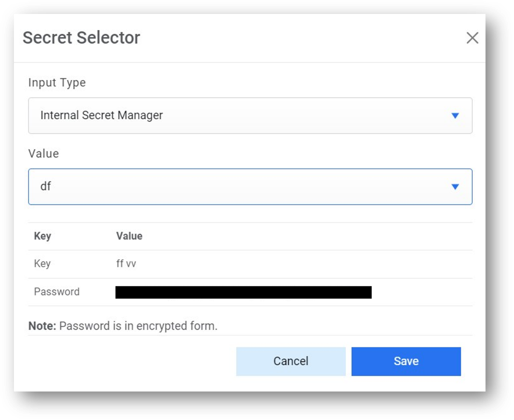
Task: Cancel the Secret Selector dialog
Action: (x=291, y=361)
